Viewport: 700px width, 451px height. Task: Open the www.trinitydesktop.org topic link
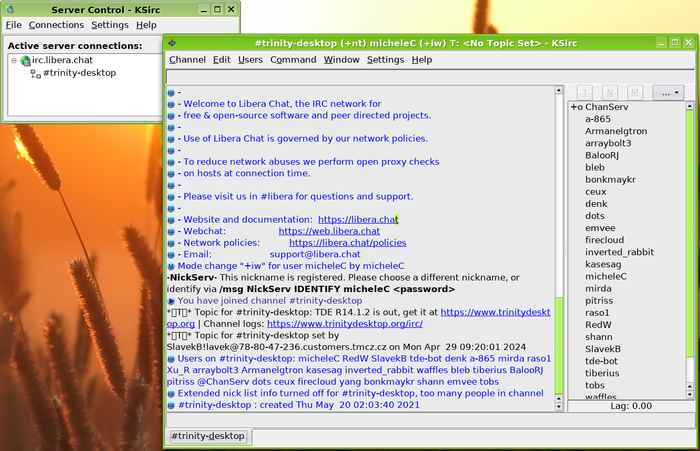[x=496, y=312]
